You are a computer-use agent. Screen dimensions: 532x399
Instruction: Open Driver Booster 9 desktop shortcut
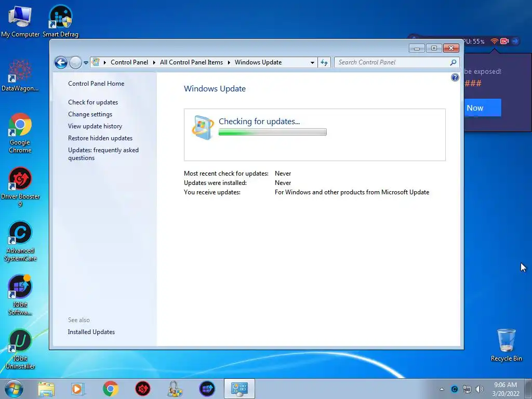20,186
